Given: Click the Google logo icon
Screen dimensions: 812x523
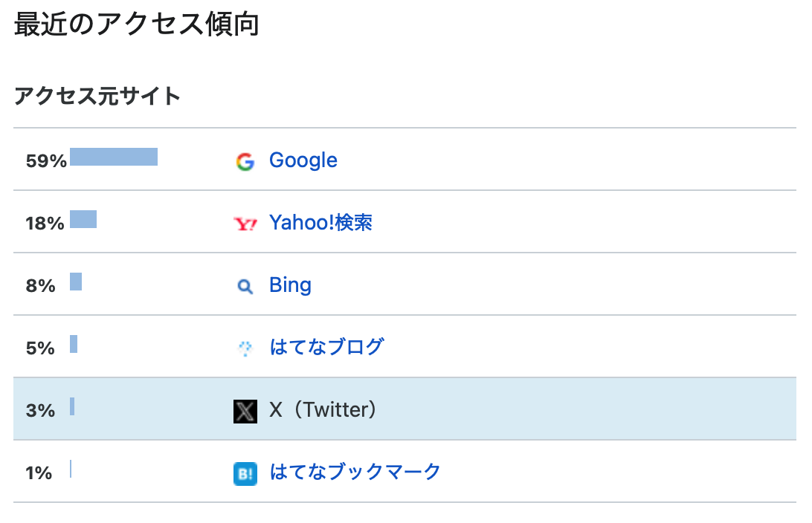Looking at the screenshot, I should [245, 161].
